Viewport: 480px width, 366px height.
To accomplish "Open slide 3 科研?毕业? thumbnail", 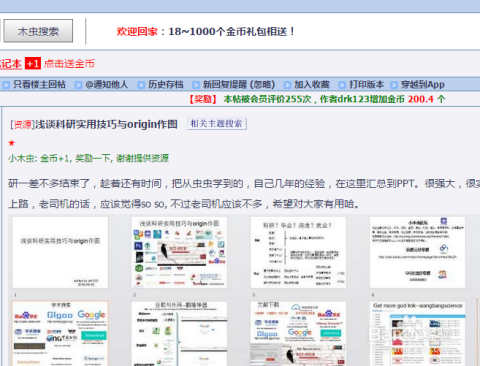I will [298, 252].
